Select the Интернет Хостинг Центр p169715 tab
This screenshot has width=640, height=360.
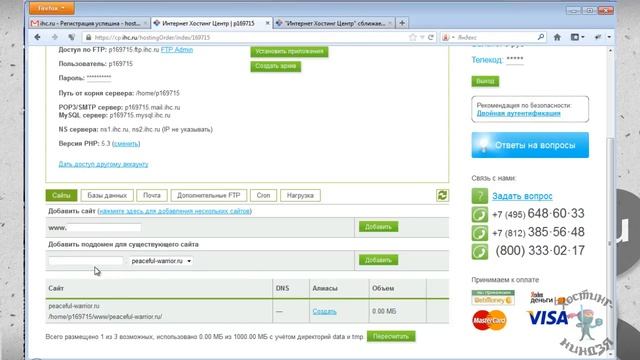208,23
